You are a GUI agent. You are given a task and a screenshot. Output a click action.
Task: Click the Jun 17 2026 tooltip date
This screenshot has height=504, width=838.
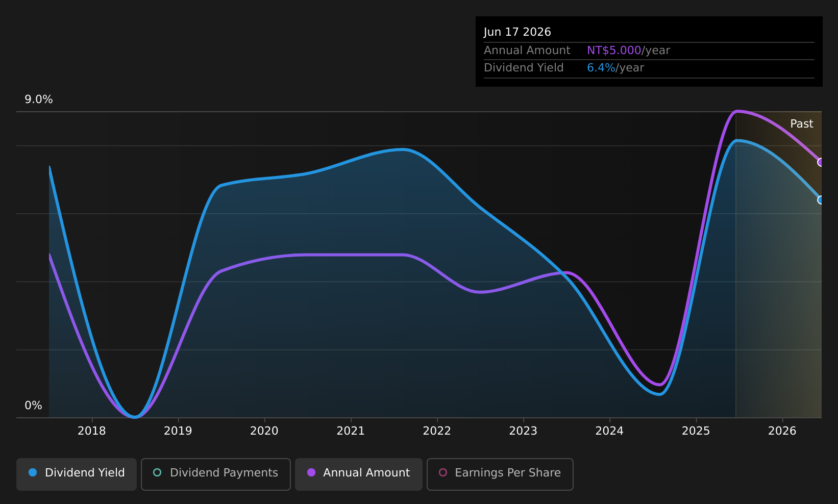pyautogui.click(x=517, y=32)
